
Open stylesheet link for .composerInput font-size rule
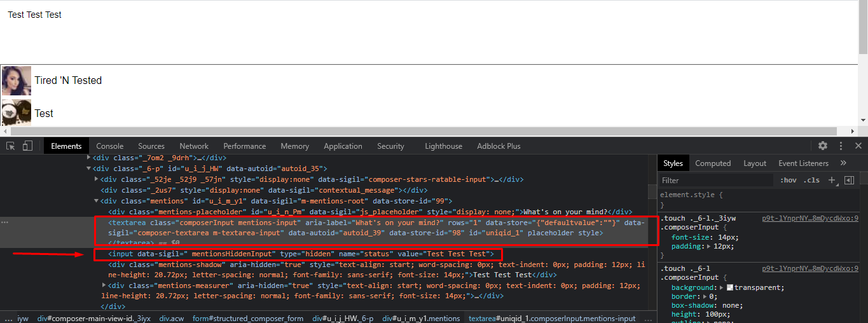tap(810, 218)
